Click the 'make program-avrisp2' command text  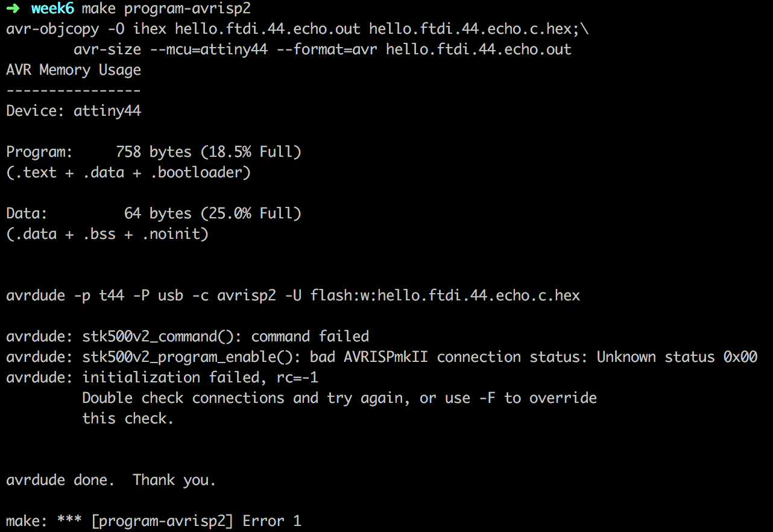[166, 9]
